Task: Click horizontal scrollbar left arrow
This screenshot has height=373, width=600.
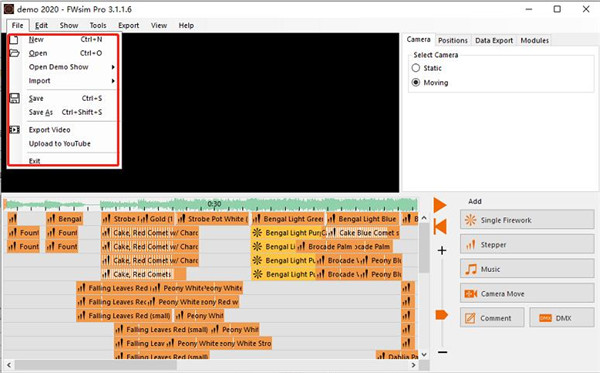Action: tap(9, 365)
